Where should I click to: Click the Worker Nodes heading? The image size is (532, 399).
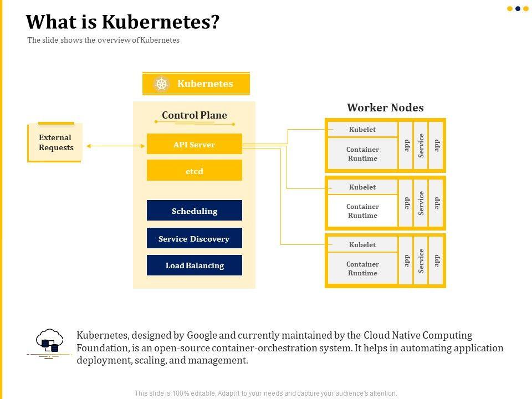point(385,108)
